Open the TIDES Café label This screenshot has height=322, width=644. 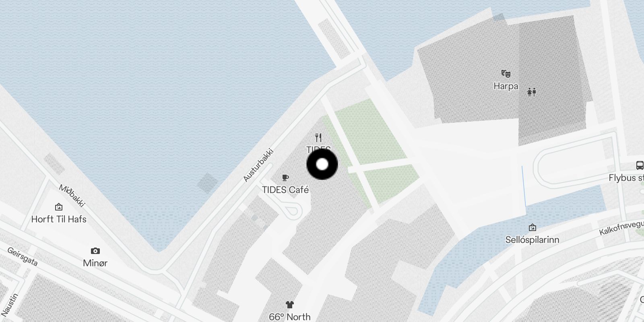pos(285,190)
